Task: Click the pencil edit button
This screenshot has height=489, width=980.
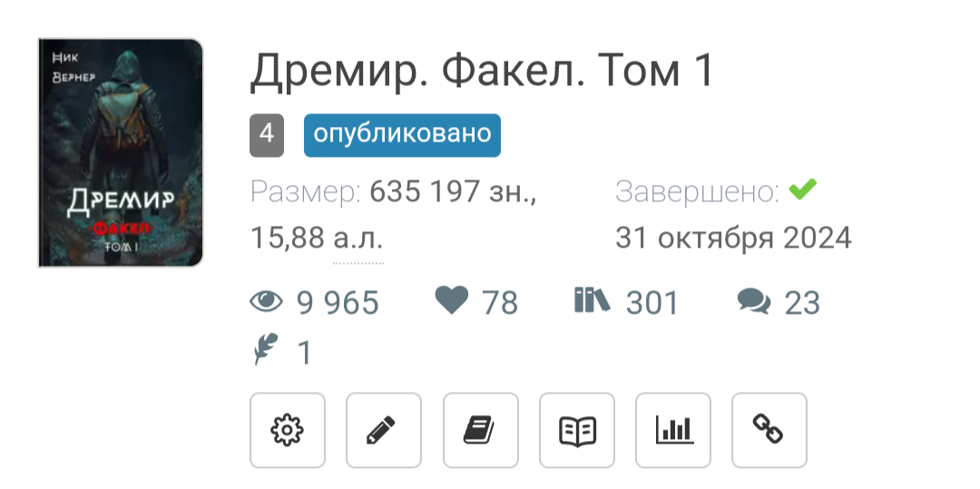Action: 384,430
